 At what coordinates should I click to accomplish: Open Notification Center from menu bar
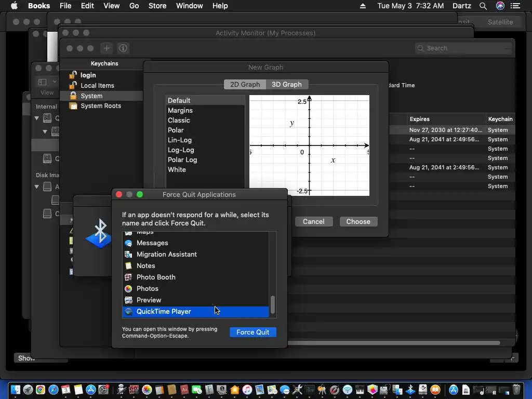(515, 6)
